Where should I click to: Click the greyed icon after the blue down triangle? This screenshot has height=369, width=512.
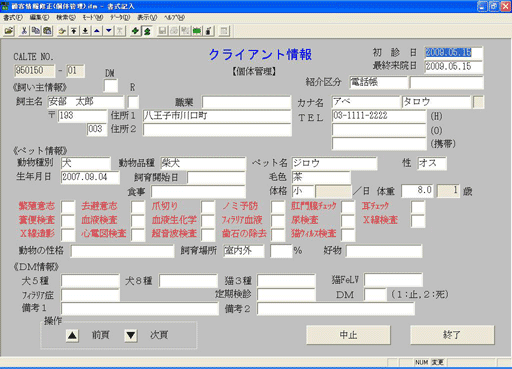pyautogui.click(x=120, y=31)
